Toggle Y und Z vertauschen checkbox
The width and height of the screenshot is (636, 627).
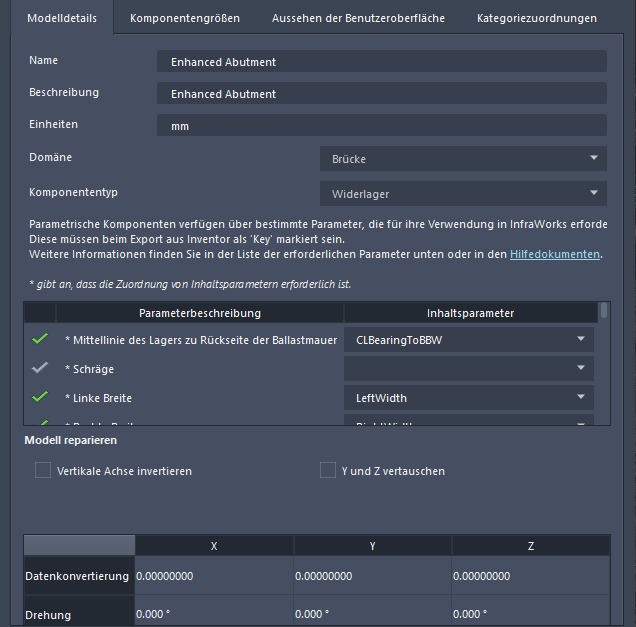click(328, 470)
